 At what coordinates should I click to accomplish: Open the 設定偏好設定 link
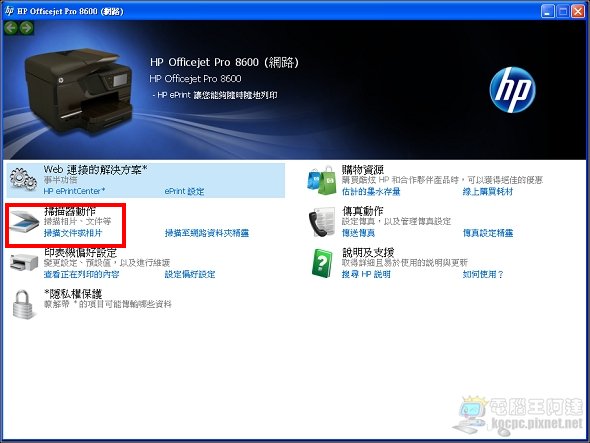tap(190, 274)
